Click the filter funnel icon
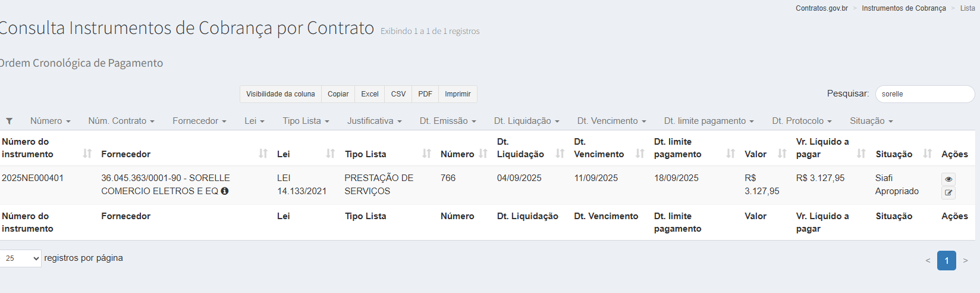The image size is (980, 293). click(x=10, y=121)
